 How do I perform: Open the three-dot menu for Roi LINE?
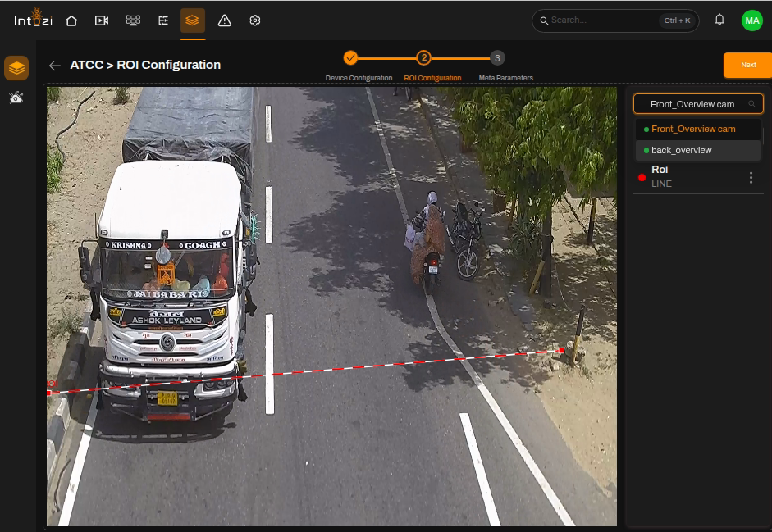(x=751, y=177)
